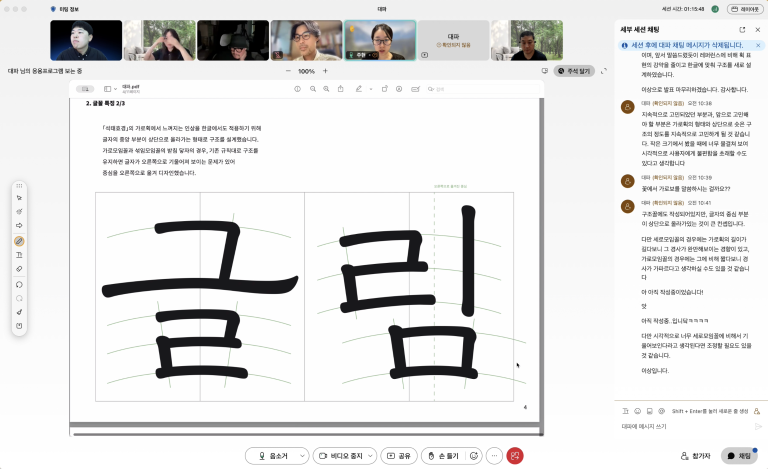Pop out the breakout session chat panel
The image size is (768, 469).
pyautogui.click(x=743, y=29)
